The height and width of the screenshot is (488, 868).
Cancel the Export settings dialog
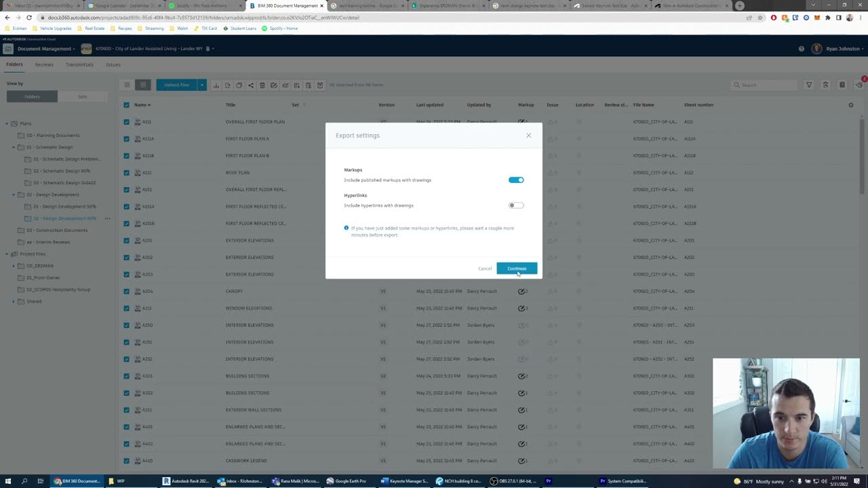click(x=485, y=268)
